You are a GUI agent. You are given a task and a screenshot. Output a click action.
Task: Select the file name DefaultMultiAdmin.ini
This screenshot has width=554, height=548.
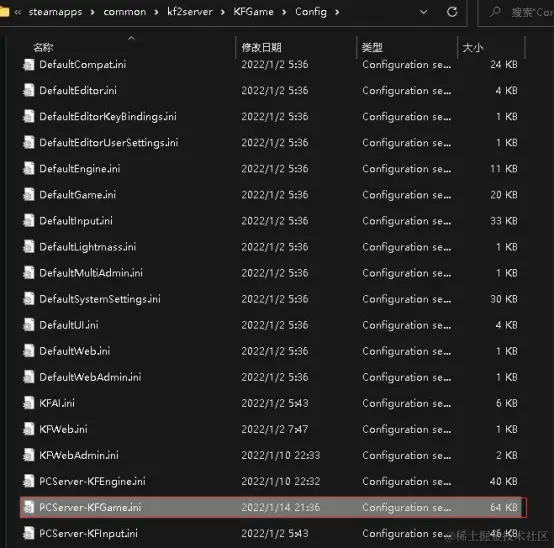pyautogui.click(x=91, y=273)
